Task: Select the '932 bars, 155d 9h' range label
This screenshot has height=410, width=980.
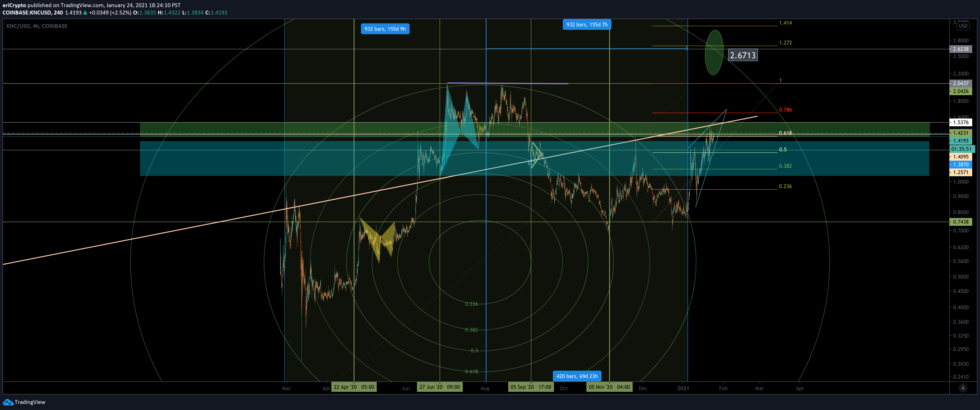Action: click(385, 29)
